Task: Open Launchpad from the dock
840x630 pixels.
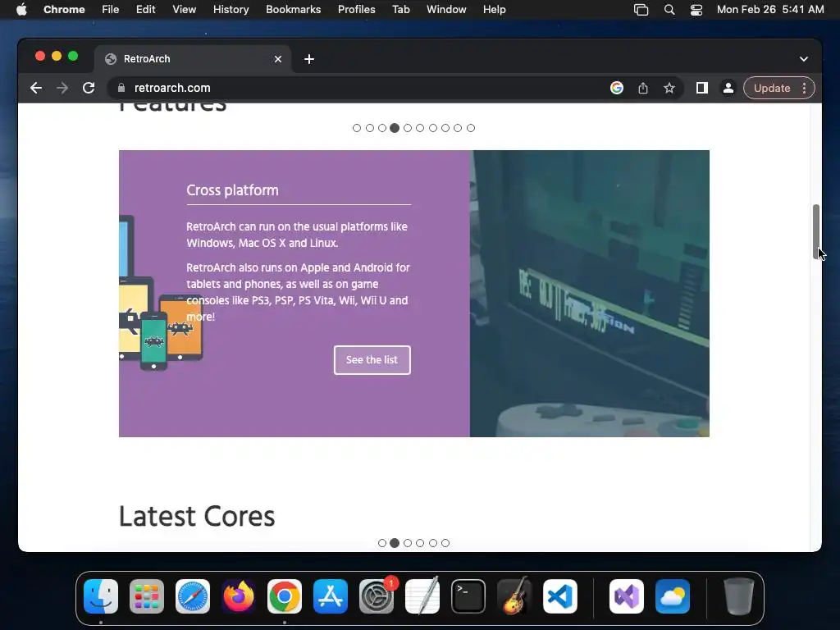Action: coord(147,596)
